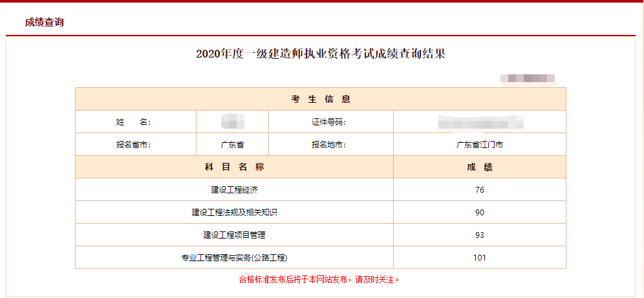Viewport: 644px width, 298px height.
Task: Select the 广东省江门市 city value
Action: click(479, 145)
